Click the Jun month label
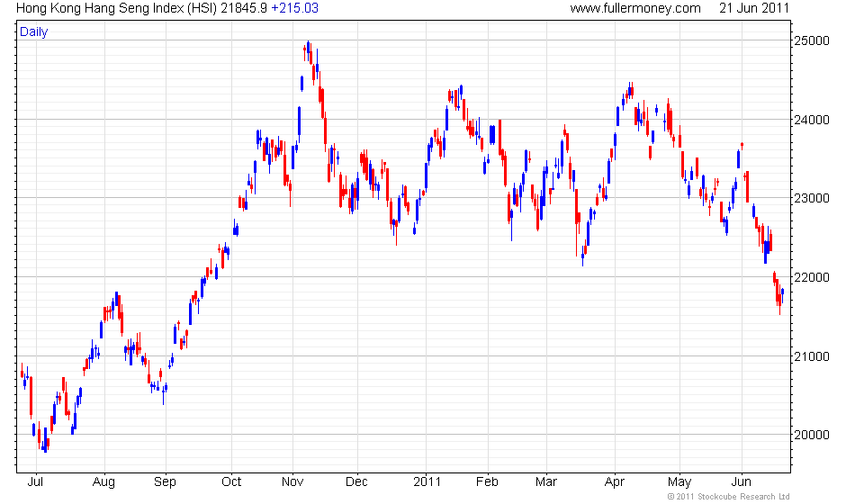Image resolution: width=864 pixels, height=504 pixels. coord(741,482)
